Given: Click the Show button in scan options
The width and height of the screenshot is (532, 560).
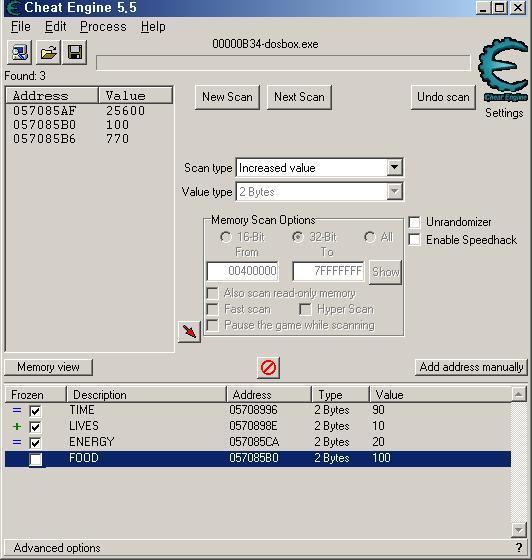Looking at the screenshot, I should point(385,272).
